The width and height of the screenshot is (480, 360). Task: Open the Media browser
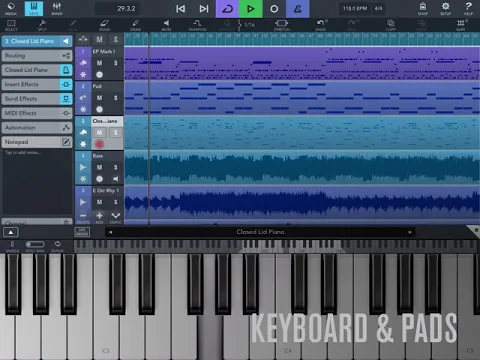click(11, 9)
